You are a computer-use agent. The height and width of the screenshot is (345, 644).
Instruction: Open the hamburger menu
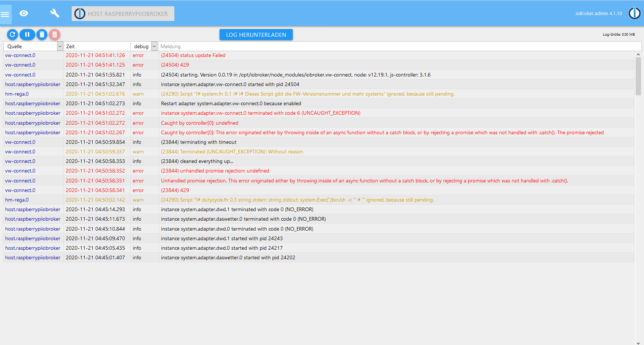pyautogui.click(x=5, y=14)
